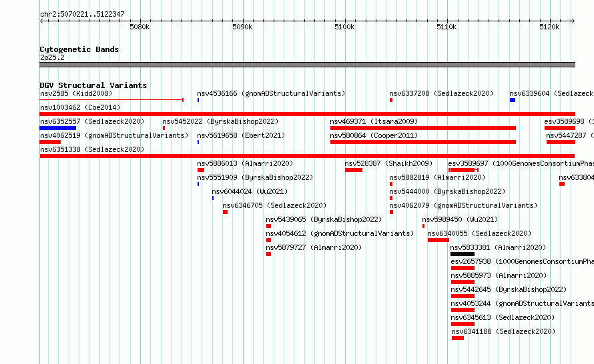Select the nsv6351338 (Sedlazeck2020) label
This screenshot has height=364, width=594.
(x=92, y=149)
